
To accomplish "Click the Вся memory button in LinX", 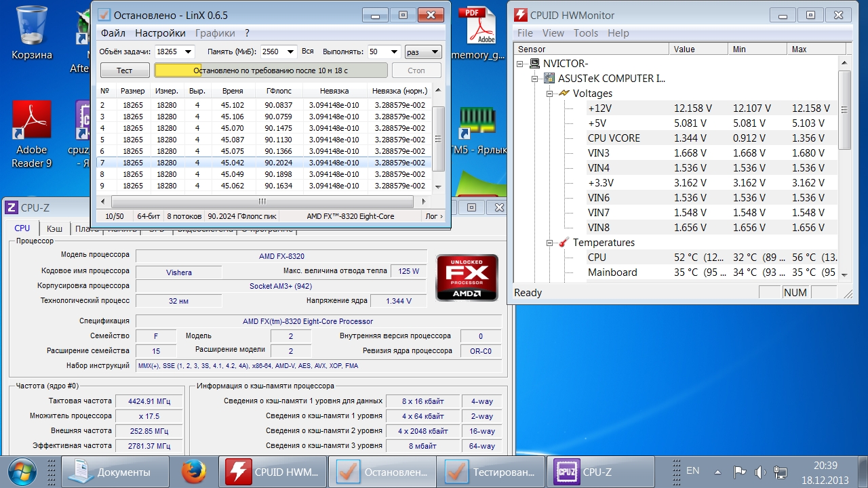I will click(x=308, y=52).
